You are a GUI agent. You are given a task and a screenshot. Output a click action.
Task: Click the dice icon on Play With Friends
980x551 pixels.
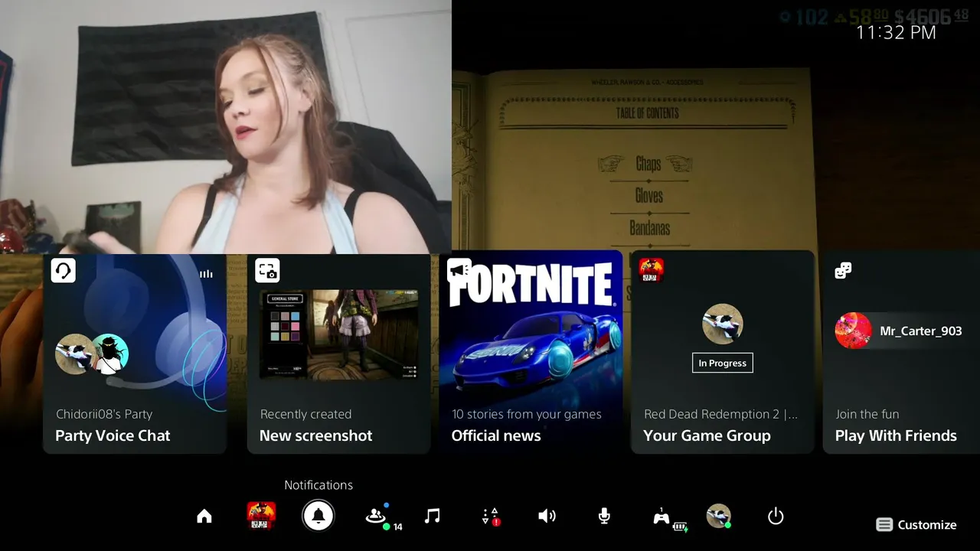click(843, 270)
